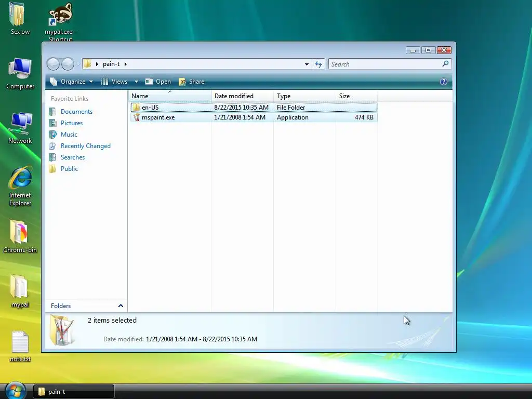Click the Recently Changed sidebar icon
Screen dimensions: 532x399
[x=52, y=146]
